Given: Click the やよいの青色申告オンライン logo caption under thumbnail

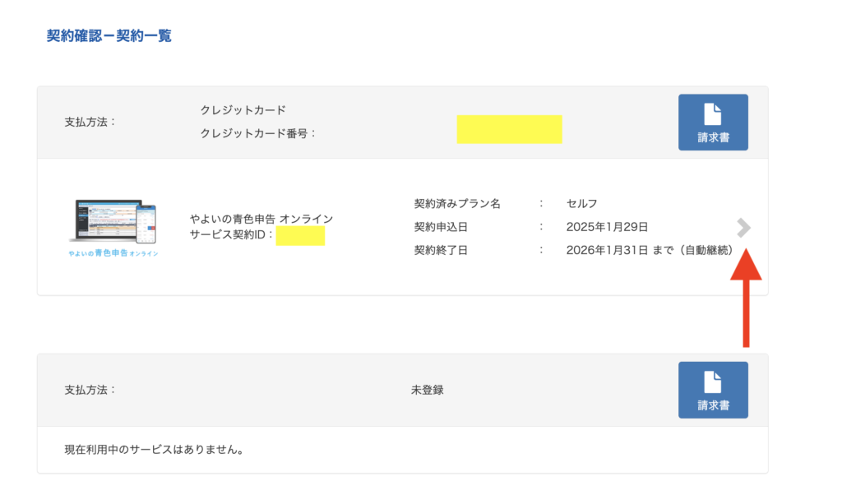Looking at the screenshot, I should coord(113,253).
